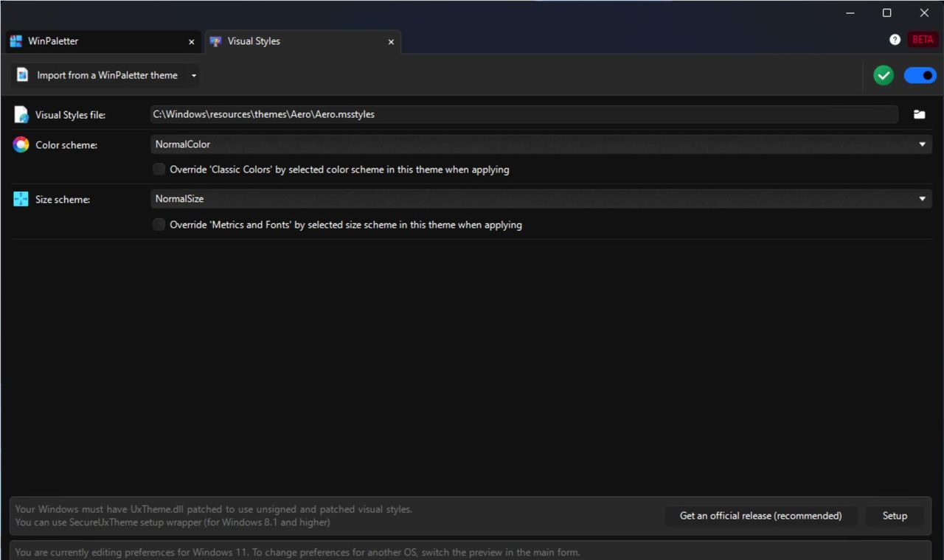Screen dimensions: 944x560
Task: Click the Setup button
Action: coord(894,516)
